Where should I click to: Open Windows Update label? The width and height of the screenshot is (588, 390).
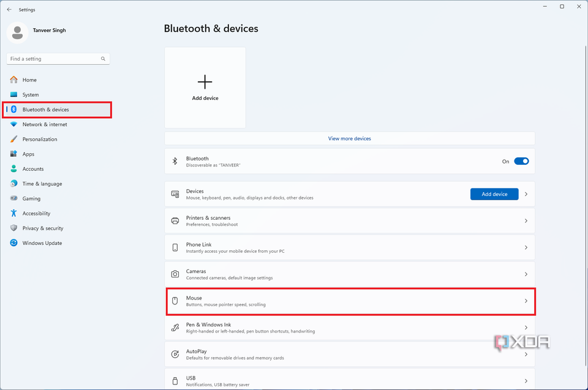(x=42, y=243)
